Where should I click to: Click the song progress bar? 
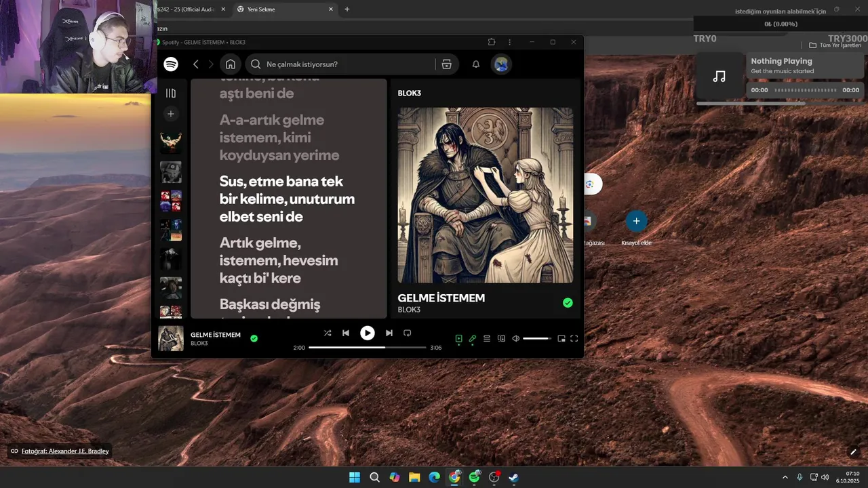(368, 348)
